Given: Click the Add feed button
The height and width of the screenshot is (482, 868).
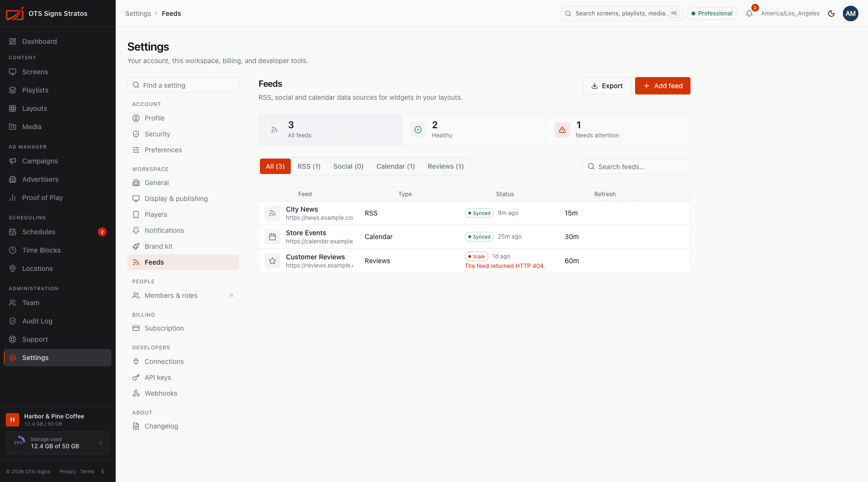Looking at the screenshot, I should 663,86.
